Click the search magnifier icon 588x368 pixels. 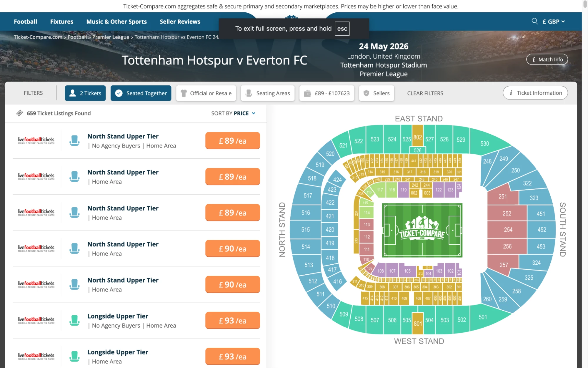click(x=534, y=21)
